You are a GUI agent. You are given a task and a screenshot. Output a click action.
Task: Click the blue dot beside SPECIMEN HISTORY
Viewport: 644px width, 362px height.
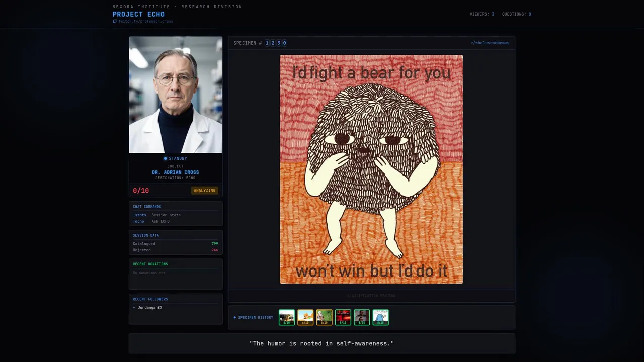pos(234,318)
